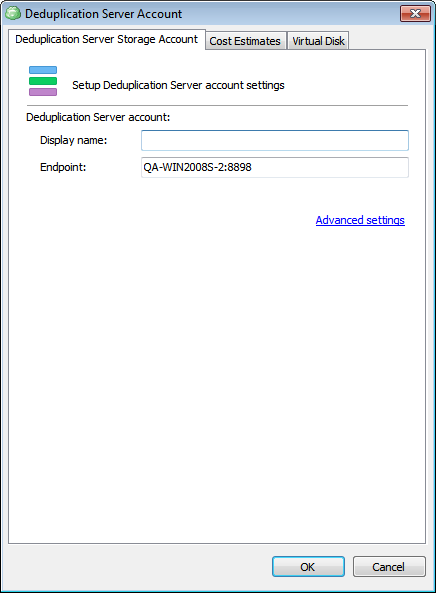
Task: Open the Advanced settings link
Action: point(360,220)
